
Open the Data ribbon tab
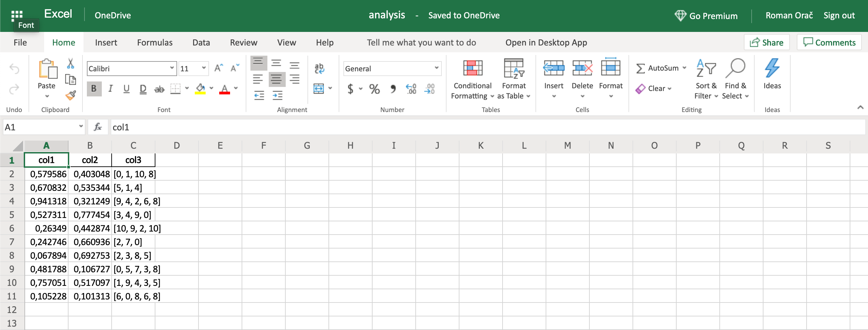201,42
